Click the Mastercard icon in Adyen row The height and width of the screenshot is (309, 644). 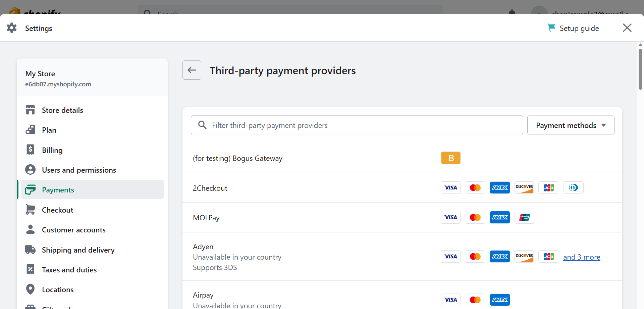click(475, 257)
